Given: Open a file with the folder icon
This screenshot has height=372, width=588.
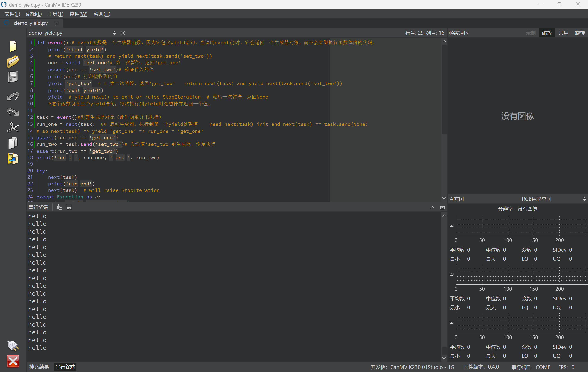Looking at the screenshot, I should click(x=13, y=61).
